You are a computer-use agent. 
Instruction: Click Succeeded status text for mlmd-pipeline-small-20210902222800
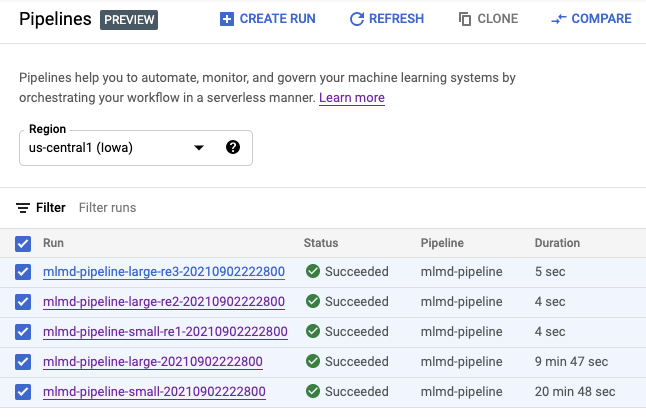click(x=357, y=392)
